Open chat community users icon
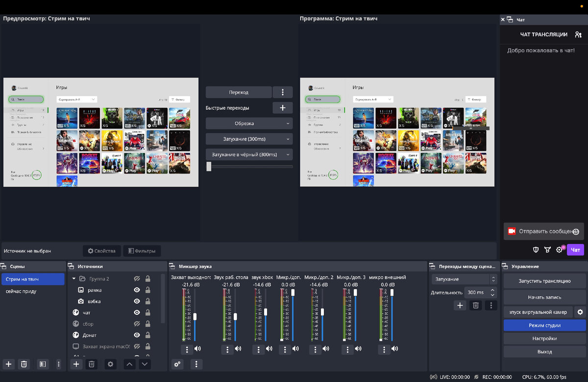This screenshot has width=588, height=382. tap(578, 34)
